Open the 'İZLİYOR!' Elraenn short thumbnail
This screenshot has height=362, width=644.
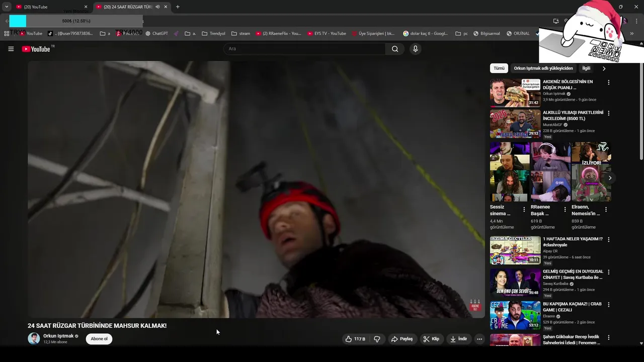coord(591,171)
